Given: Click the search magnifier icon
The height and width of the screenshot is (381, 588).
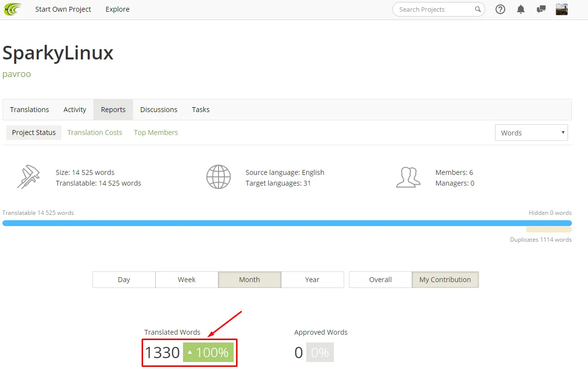Looking at the screenshot, I should 478,9.
